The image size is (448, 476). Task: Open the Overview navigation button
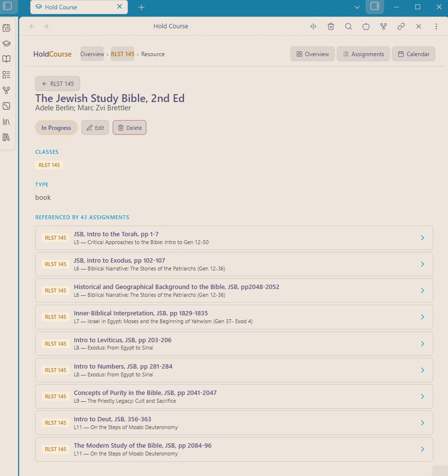point(312,54)
